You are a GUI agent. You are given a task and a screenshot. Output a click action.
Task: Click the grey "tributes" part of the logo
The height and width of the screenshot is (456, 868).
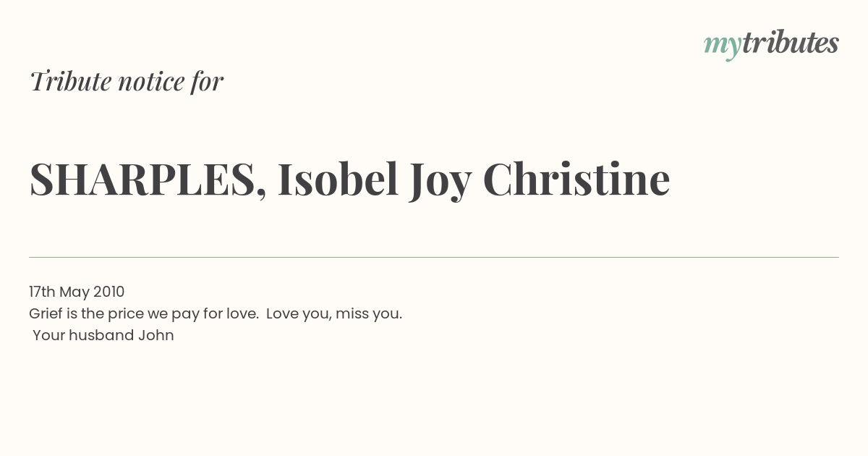pos(791,43)
